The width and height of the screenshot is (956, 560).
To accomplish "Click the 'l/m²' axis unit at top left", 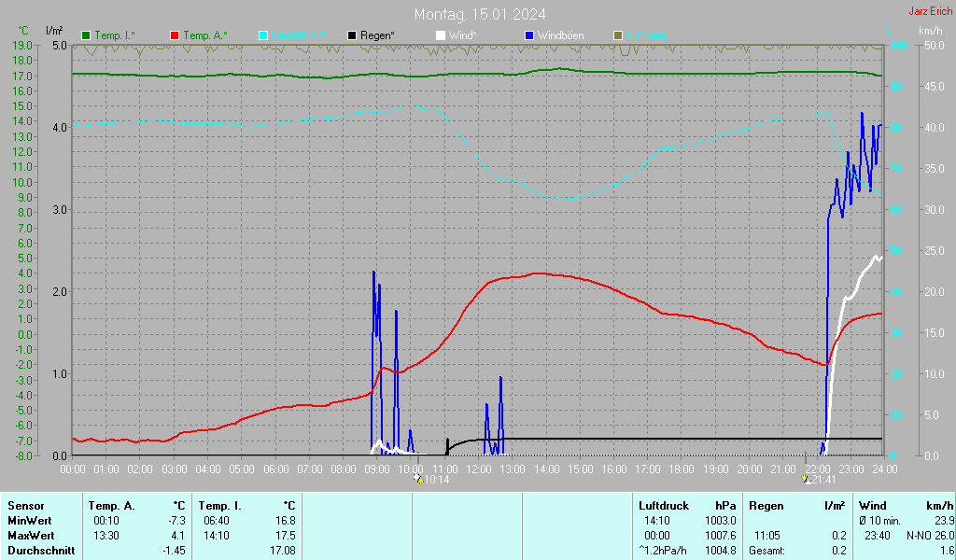I will (x=54, y=31).
